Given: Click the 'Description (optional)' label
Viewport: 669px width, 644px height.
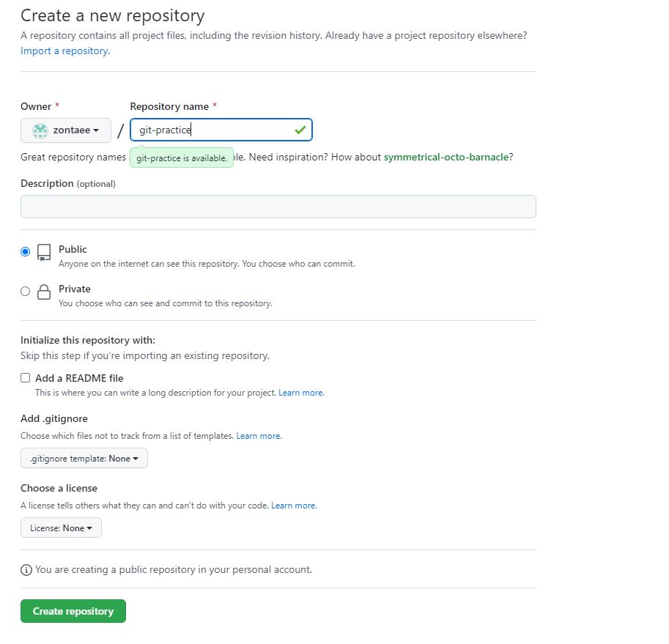Looking at the screenshot, I should click(x=68, y=183).
